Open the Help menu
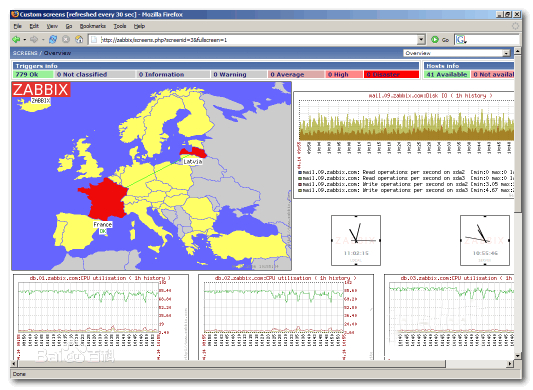Viewport: 533px width, 390px height. coord(139,26)
